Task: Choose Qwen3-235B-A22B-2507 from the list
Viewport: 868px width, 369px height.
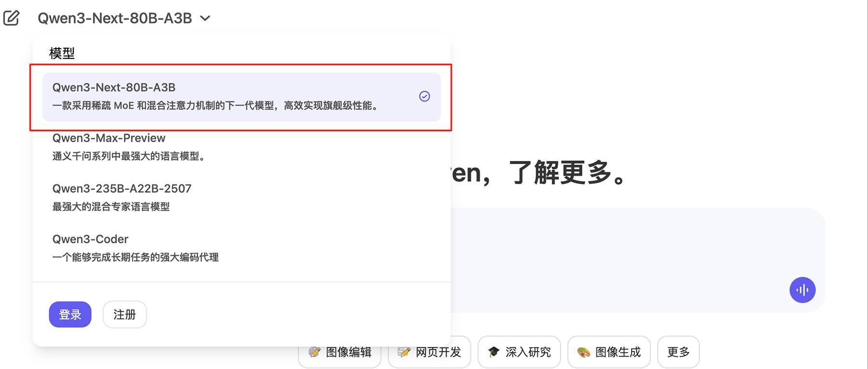Action: [x=242, y=198]
